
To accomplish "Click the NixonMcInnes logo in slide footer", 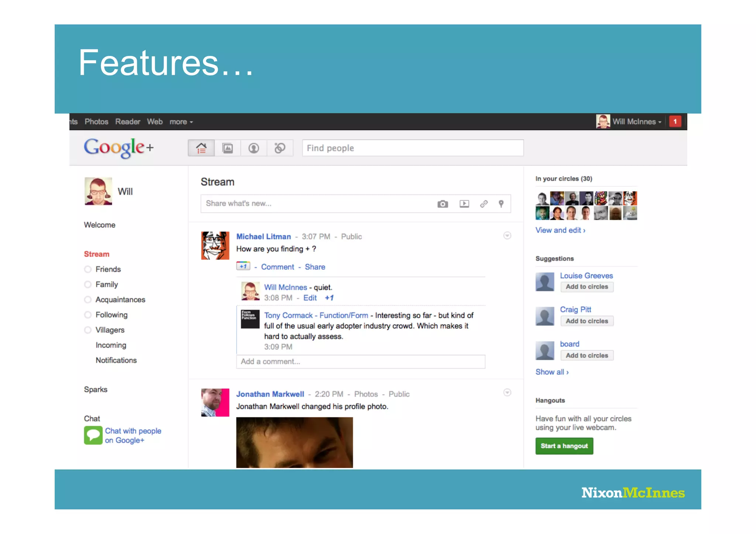I will click(633, 493).
